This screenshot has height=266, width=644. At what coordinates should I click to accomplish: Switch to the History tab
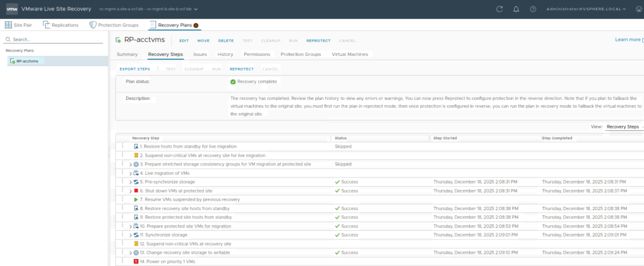[x=225, y=54]
